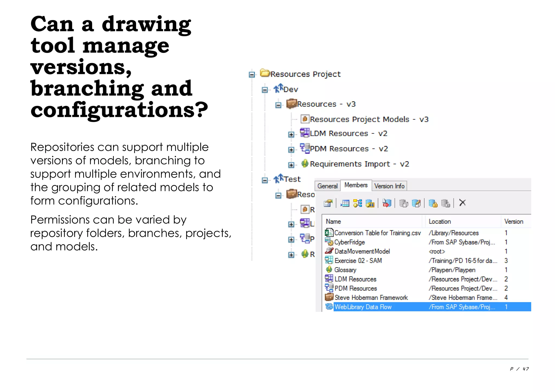This screenshot has width=555, height=392.
Task: Select the Steve Hoberman Framework name
Action: (x=371, y=298)
